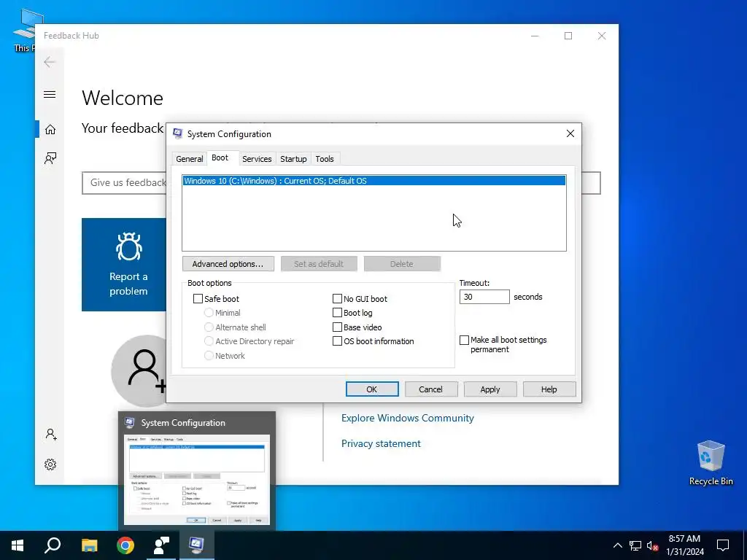
Task: Show hidden system tray icons
Action: point(617,545)
